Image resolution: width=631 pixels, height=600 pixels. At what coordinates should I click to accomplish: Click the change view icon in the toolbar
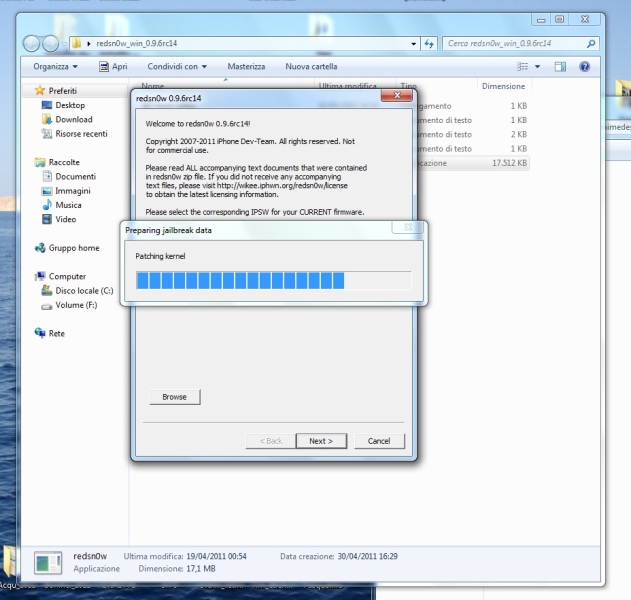pyautogui.click(x=523, y=66)
